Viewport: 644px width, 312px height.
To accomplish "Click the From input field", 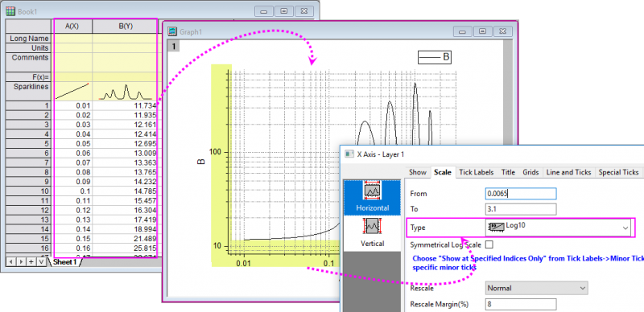I will coord(520,194).
